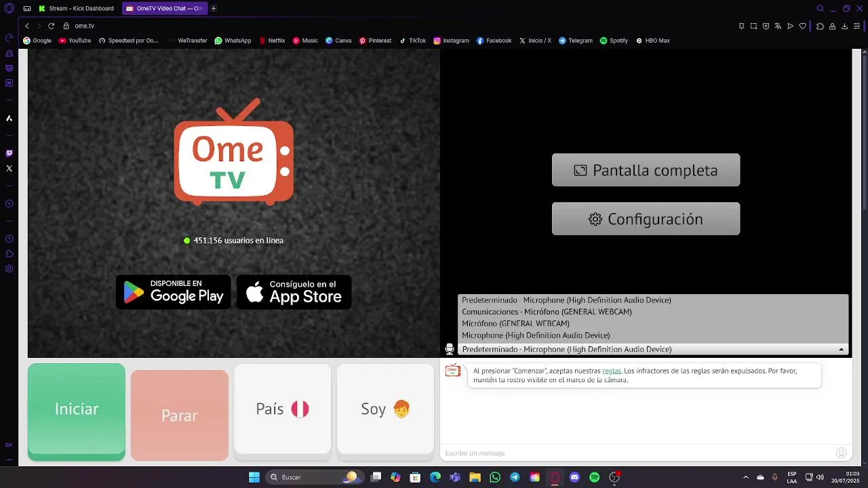Screen dimensions: 868x488
Task: Open X panel in the Opera sidebar
Action: [9, 168]
